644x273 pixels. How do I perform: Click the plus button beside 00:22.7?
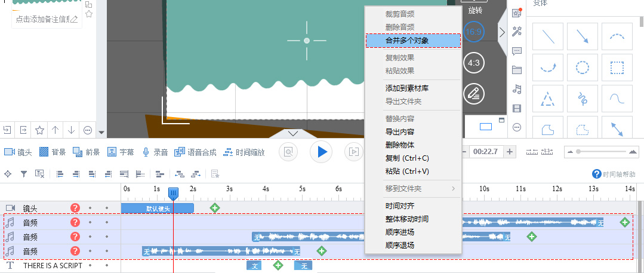[x=510, y=152]
